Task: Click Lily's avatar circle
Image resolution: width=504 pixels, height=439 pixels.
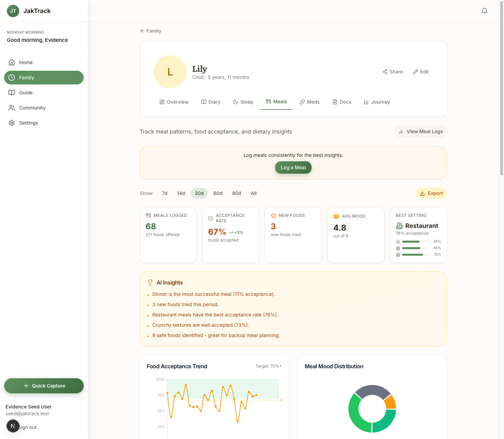Action: pos(170,72)
